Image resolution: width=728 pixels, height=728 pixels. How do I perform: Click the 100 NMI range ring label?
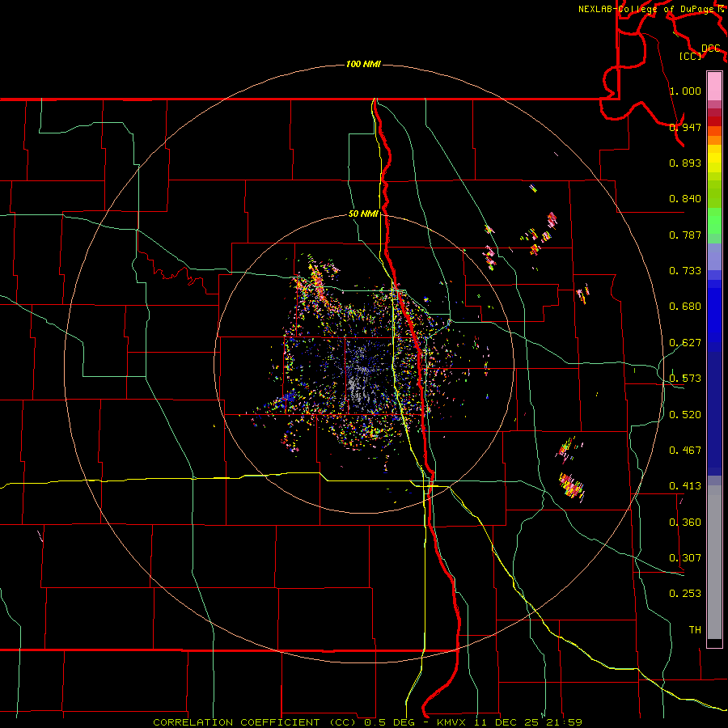click(363, 64)
